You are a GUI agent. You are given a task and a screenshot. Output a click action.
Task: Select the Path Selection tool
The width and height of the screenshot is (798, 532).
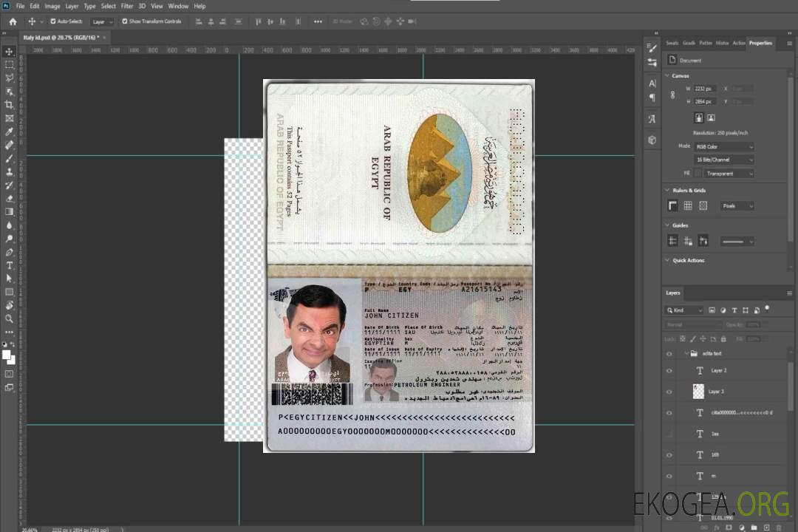pos(9,279)
